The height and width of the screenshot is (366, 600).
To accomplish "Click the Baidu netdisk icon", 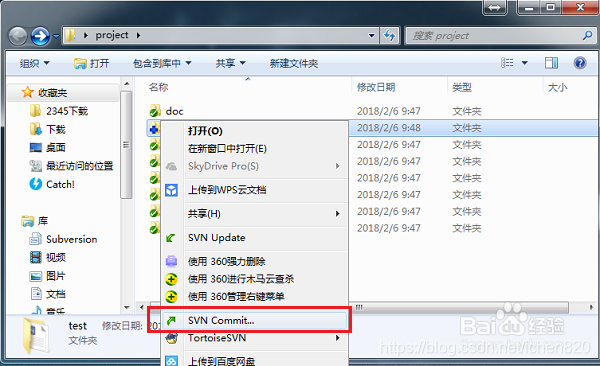I will [x=171, y=361].
